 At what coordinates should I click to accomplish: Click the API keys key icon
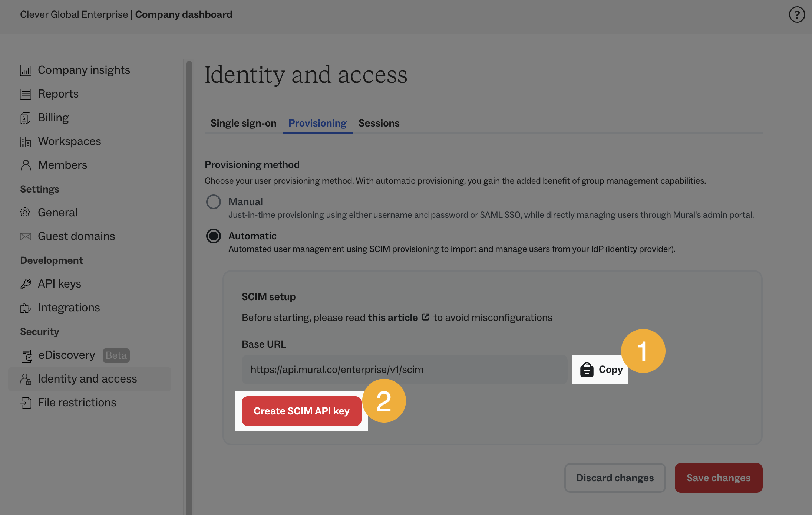26,284
